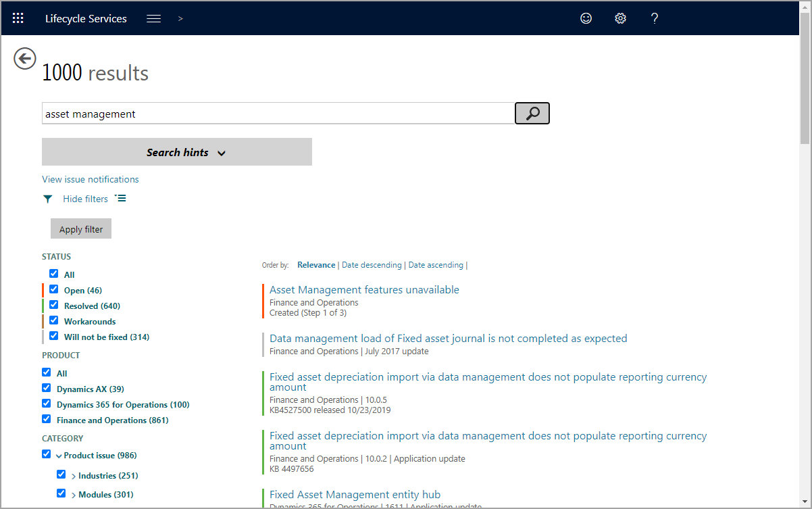Click the Order by label

tap(275, 265)
